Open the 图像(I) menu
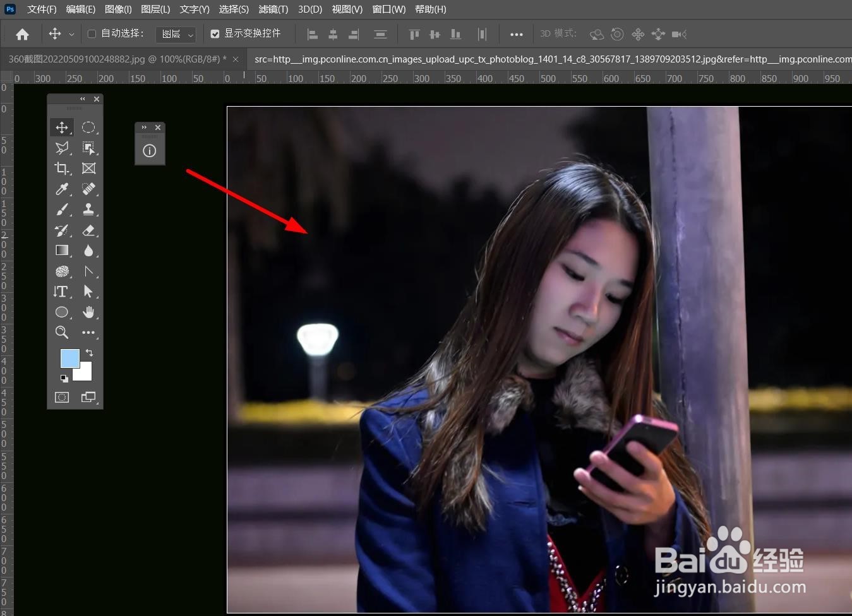This screenshot has width=852, height=616. [118, 9]
